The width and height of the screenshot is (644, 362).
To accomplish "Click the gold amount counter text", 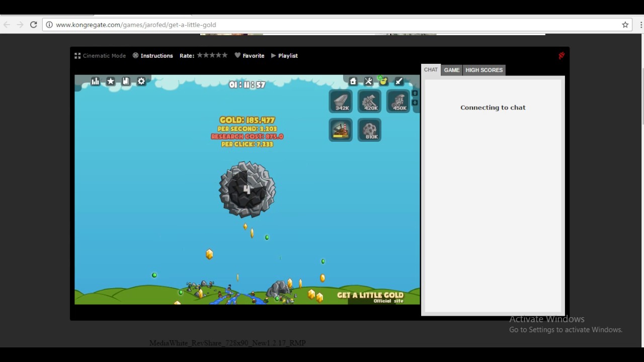I will [247, 120].
